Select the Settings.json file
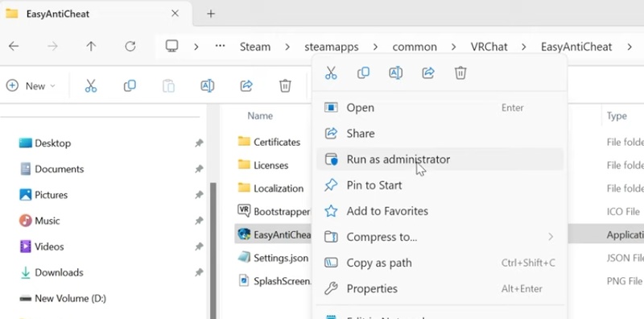 [x=273, y=258]
